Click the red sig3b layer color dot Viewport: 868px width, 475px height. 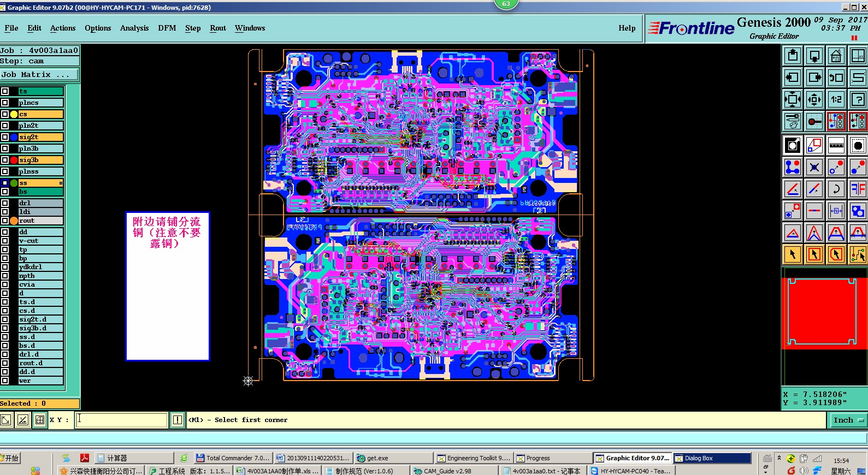tap(14, 160)
